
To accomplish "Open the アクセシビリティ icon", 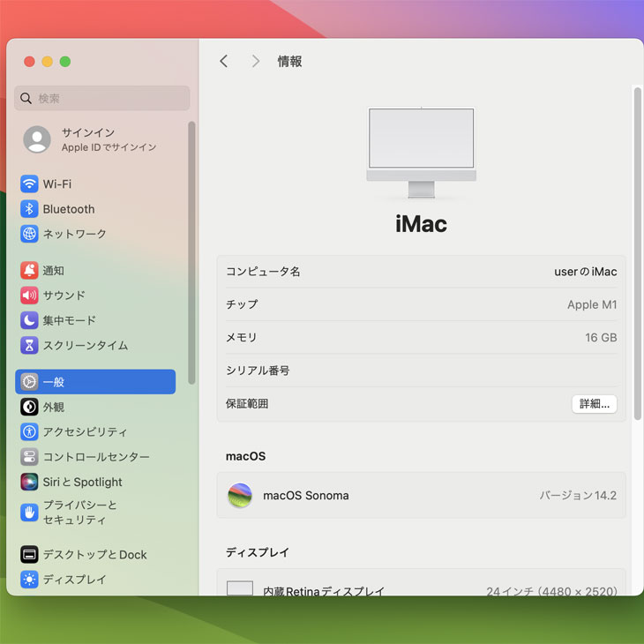I will [x=29, y=431].
